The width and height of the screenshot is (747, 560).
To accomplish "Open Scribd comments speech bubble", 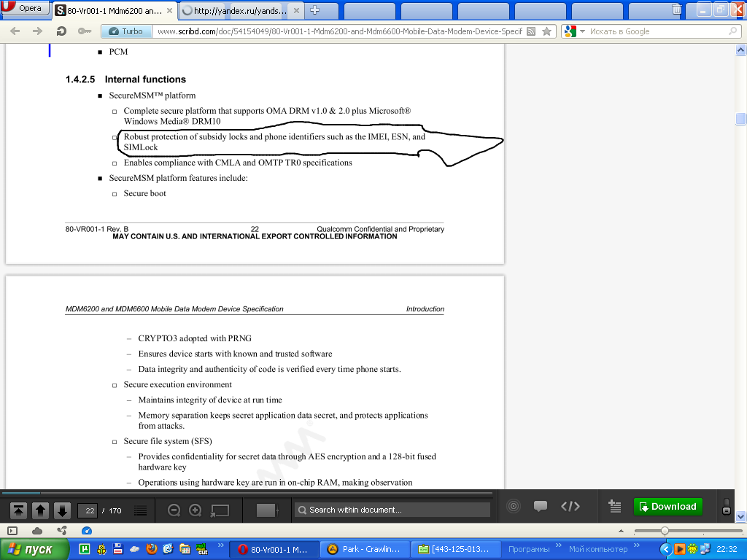I will [x=541, y=506].
